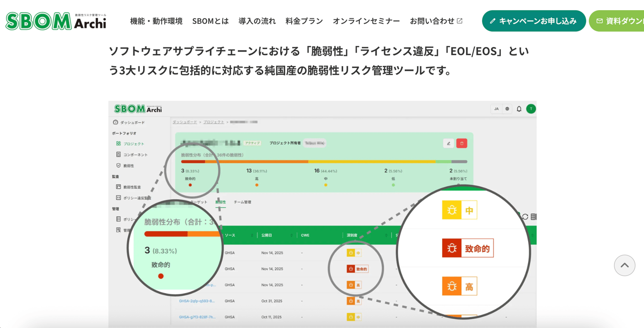
Task: Click the yellow segment of the vulnerability distribution bar
Action: [372, 161]
